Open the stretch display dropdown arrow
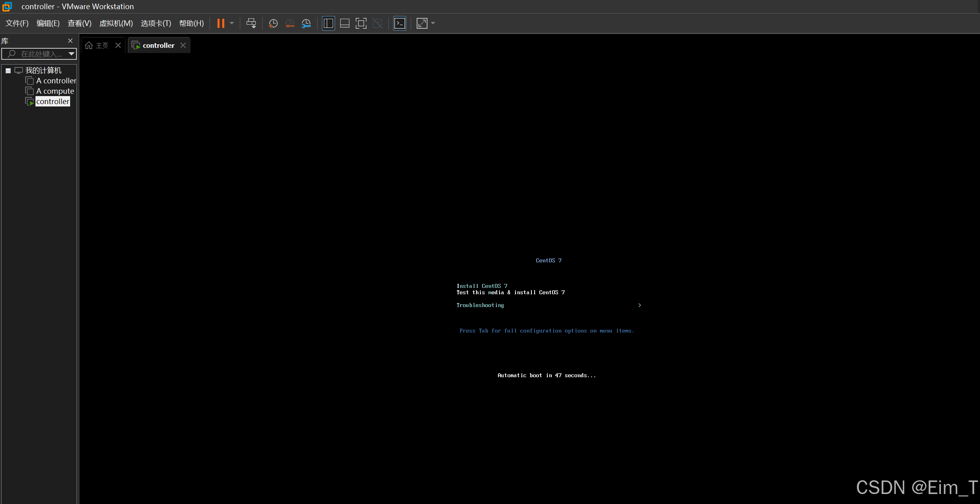This screenshot has width=980, height=504. (x=433, y=24)
